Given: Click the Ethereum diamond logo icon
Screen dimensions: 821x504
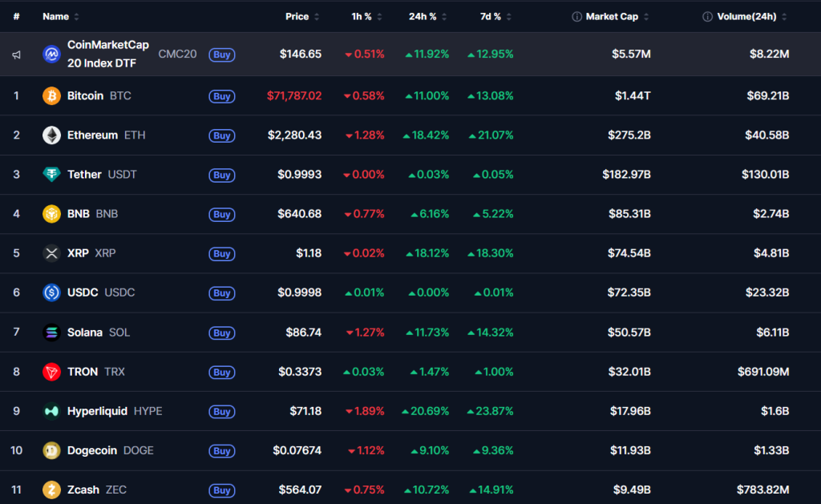Looking at the screenshot, I should (51, 135).
